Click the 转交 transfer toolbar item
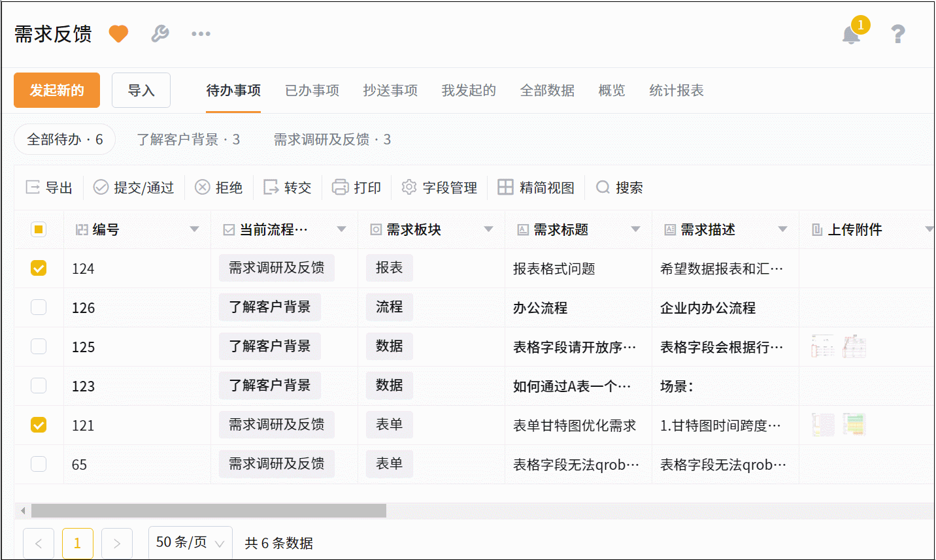 tap(288, 188)
